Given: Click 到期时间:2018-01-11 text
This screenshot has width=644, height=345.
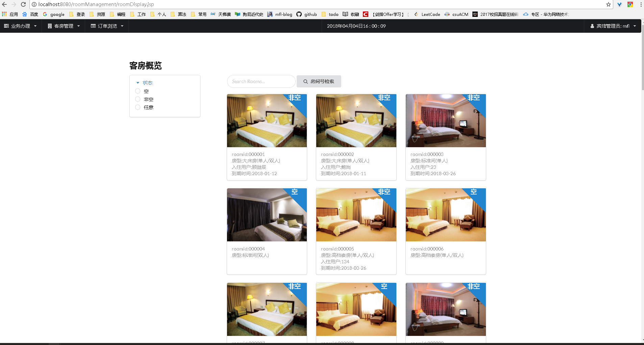Looking at the screenshot, I should point(344,174).
